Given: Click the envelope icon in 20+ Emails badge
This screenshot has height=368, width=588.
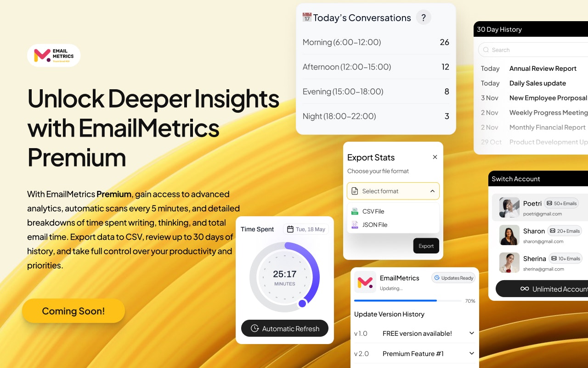Looking at the screenshot, I should [553, 231].
